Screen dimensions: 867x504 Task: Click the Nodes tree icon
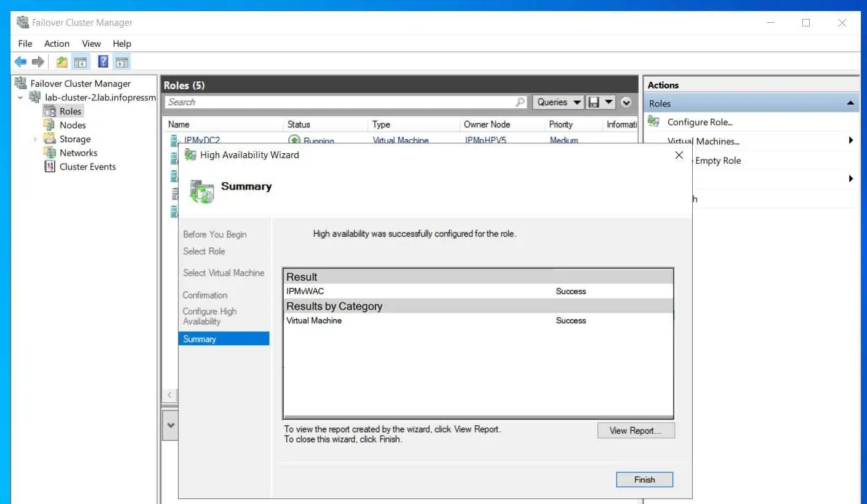(x=49, y=125)
